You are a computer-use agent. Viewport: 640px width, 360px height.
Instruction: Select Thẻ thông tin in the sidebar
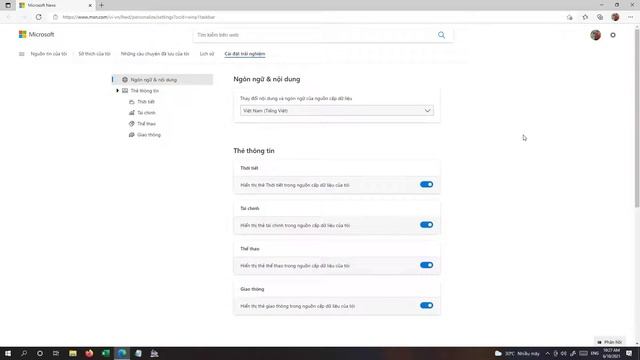(144, 91)
